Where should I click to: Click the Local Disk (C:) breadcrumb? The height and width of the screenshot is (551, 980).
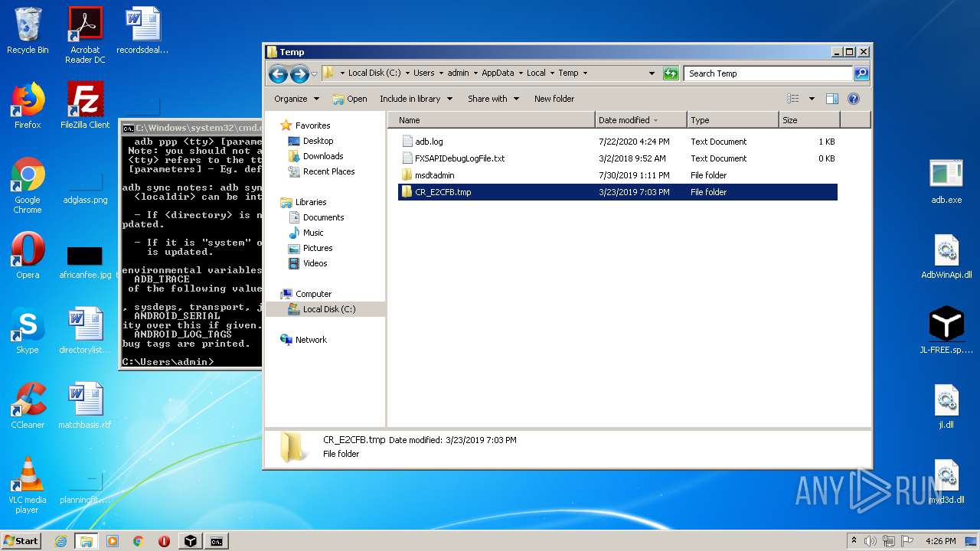click(374, 73)
